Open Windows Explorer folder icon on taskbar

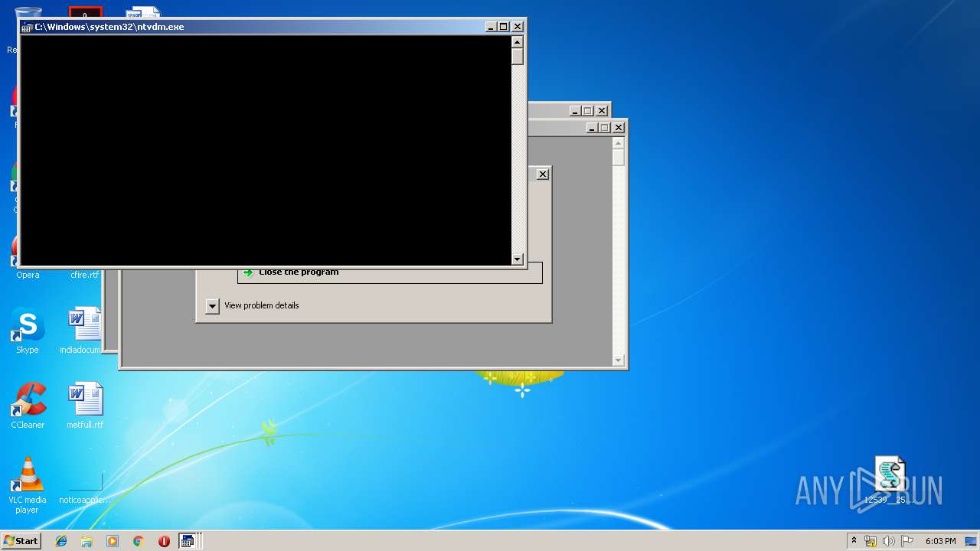tap(87, 541)
